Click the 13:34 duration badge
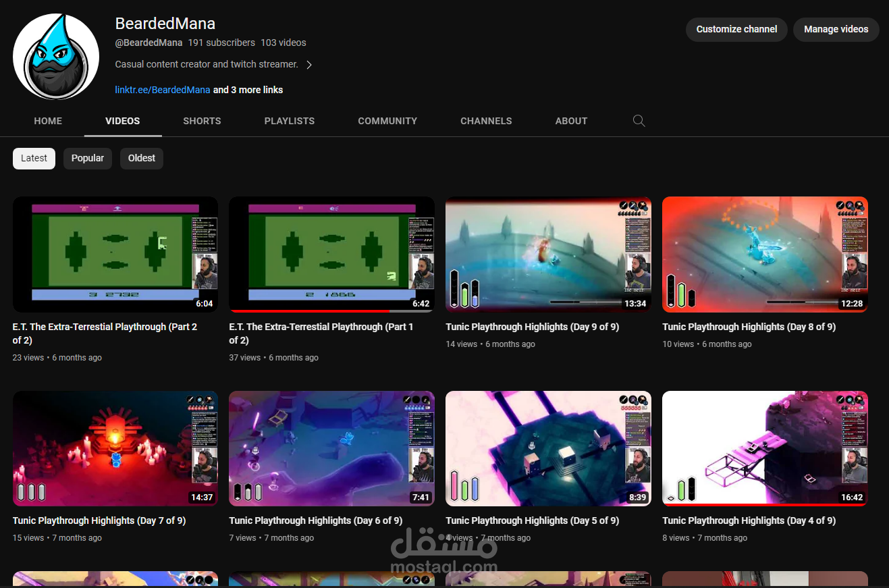 click(635, 304)
